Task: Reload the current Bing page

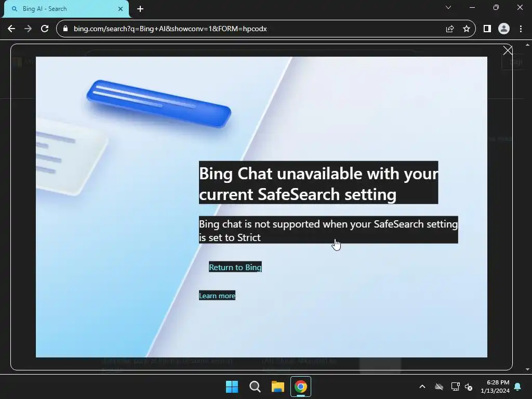Action: [45, 29]
